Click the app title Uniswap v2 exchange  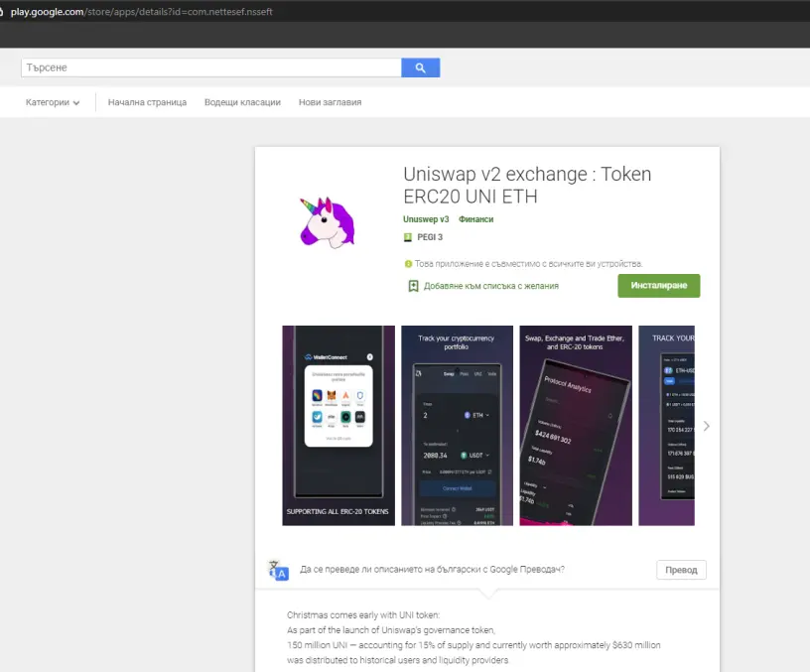(527, 185)
